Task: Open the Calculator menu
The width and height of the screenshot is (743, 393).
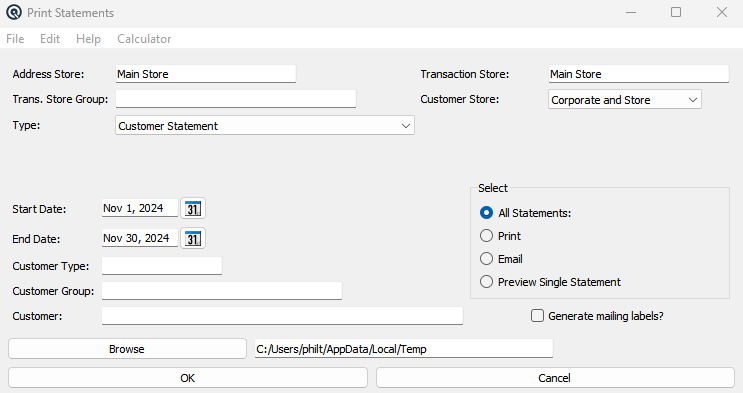Action: point(144,39)
